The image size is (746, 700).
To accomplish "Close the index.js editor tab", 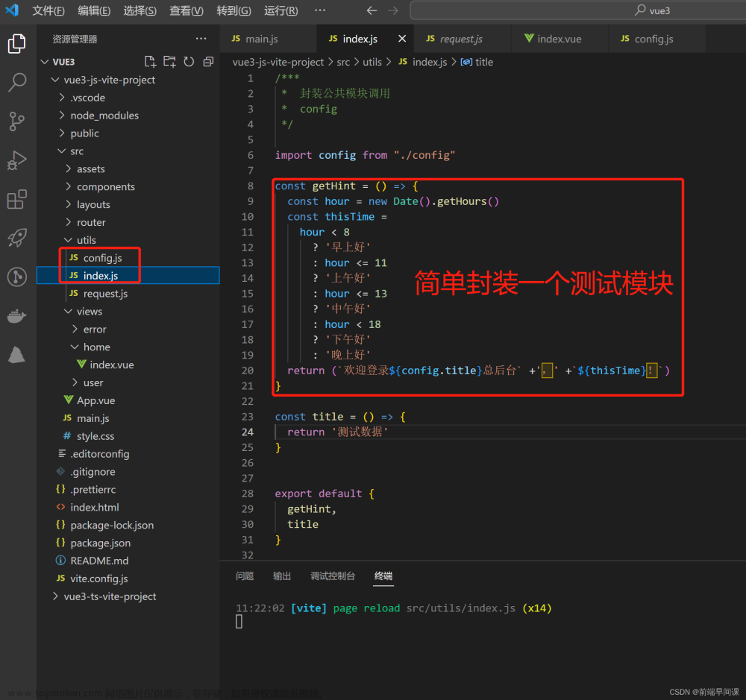I will (402, 39).
